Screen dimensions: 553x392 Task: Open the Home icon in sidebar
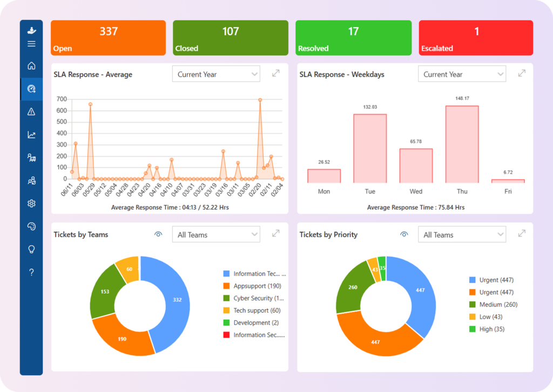[x=31, y=65]
